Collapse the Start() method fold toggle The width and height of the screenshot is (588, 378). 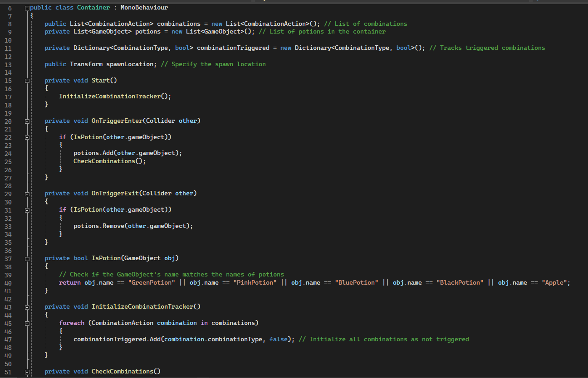(27, 81)
